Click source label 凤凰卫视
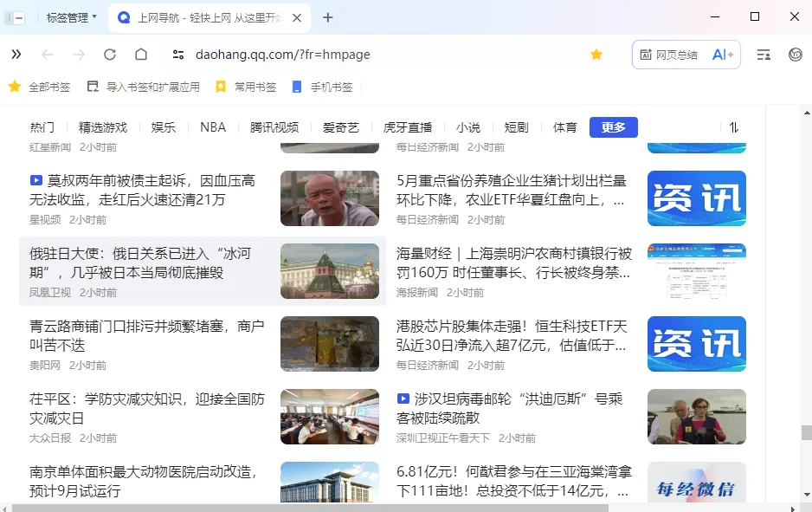 tap(49, 292)
